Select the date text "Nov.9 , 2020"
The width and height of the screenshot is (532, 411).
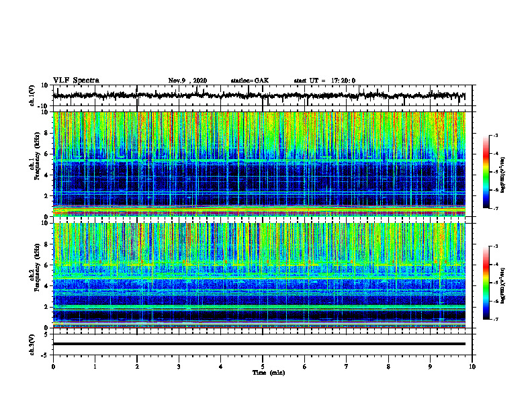[187, 81]
